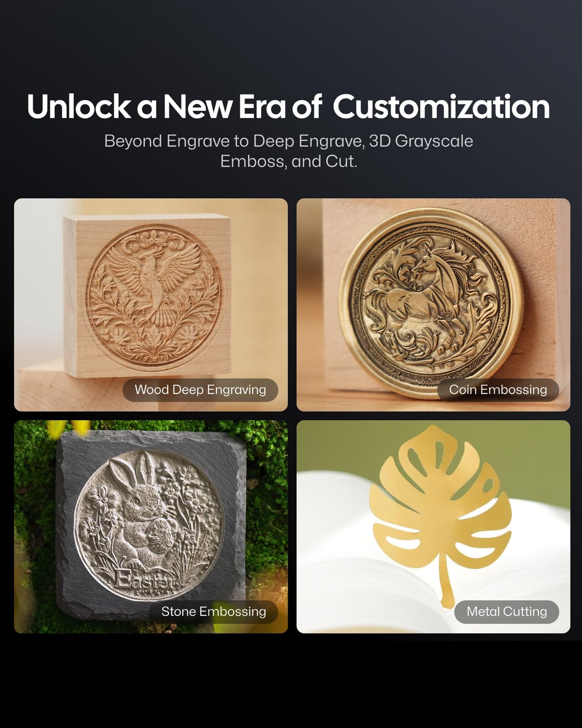Click the Easter text on the stone

coord(145,580)
